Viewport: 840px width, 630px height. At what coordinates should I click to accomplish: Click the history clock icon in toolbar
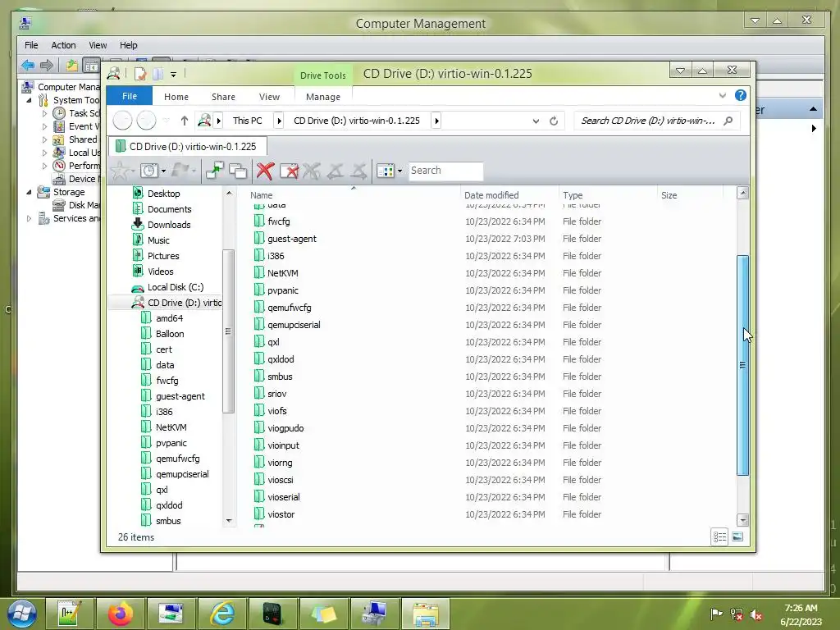click(149, 171)
